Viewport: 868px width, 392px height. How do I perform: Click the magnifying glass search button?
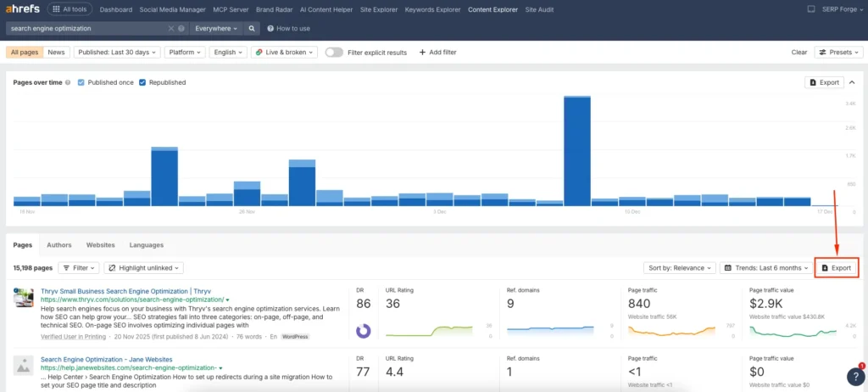point(252,28)
